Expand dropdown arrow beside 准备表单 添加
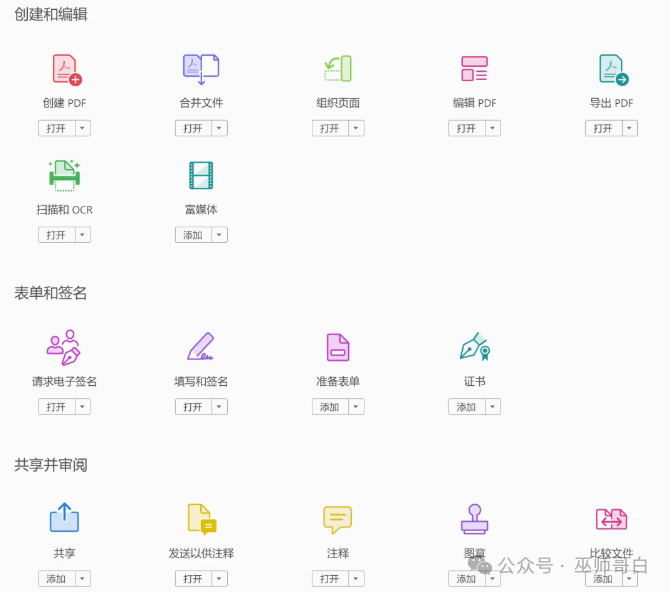Image resolution: width=670 pixels, height=592 pixels. pyautogui.click(x=356, y=406)
